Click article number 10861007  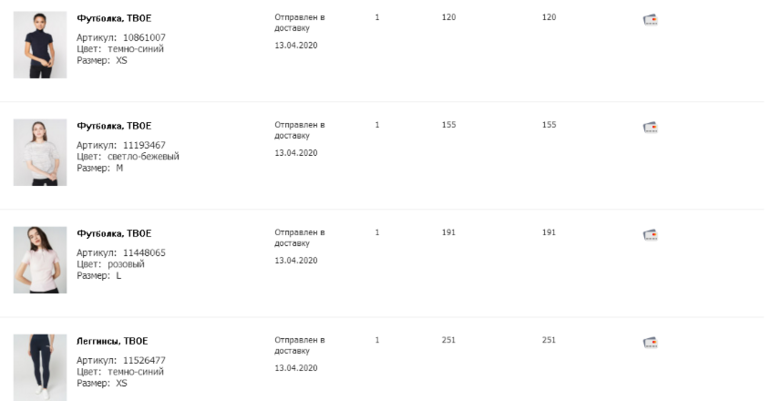click(144, 38)
